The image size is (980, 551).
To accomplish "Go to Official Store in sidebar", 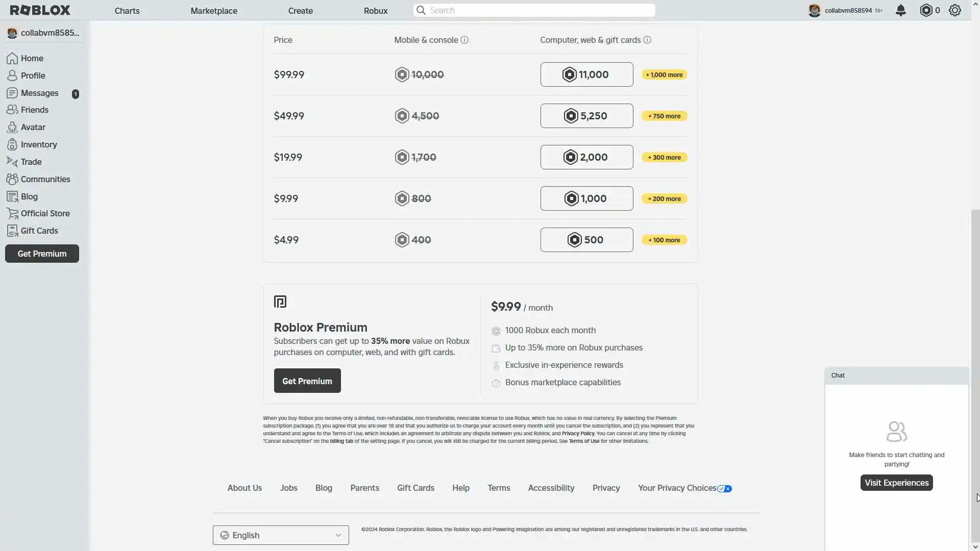I will (x=45, y=213).
